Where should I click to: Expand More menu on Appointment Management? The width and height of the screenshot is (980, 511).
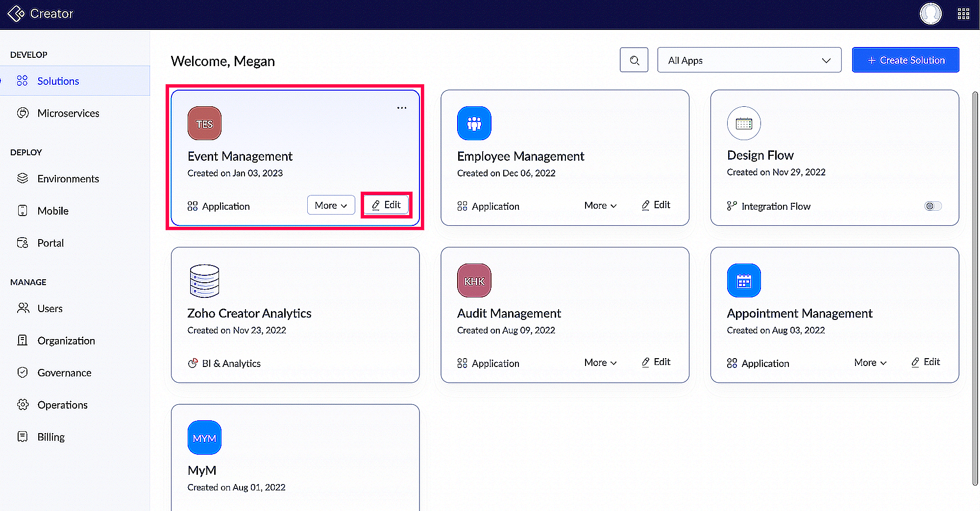click(870, 363)
